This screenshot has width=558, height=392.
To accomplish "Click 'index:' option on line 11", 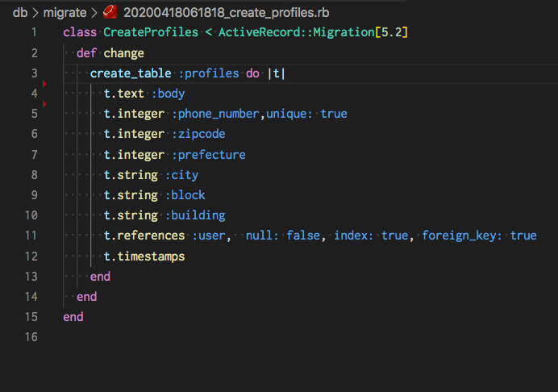I will pyautogui.click(x=353, y=236).
